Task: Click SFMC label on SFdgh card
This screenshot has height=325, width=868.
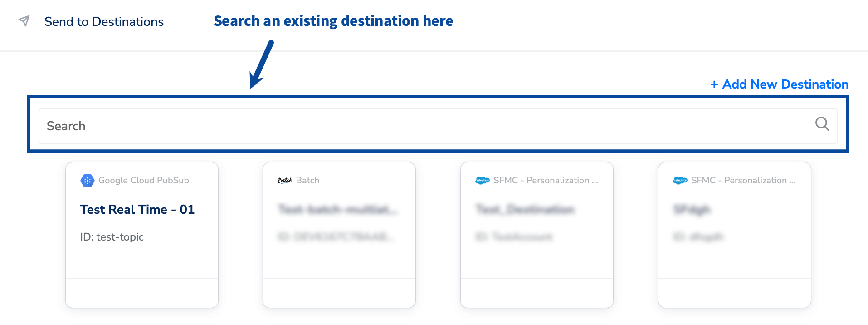Action: 743,181
